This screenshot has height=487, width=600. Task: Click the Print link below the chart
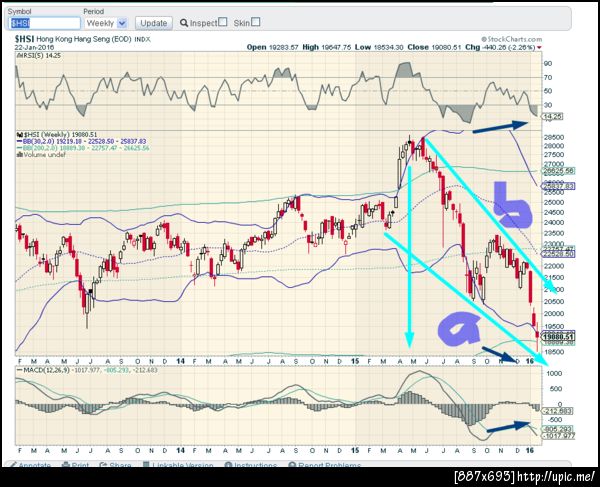tap(75, 465)
